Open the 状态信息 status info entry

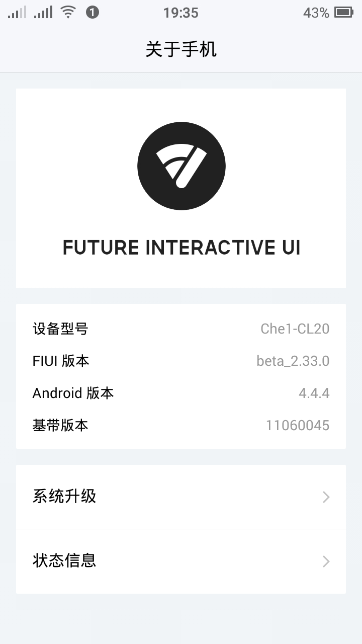click(x=64, y=560)
